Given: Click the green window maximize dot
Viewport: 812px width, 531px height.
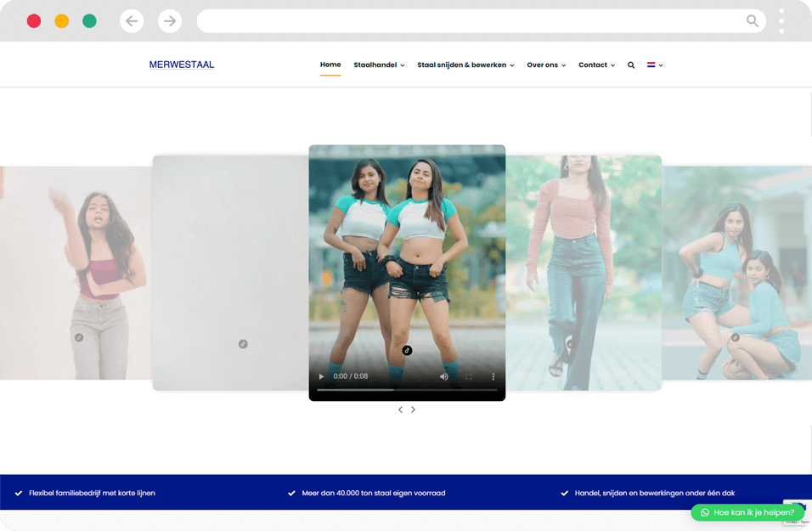Looking at the screenshot, I should coord(89,21).
